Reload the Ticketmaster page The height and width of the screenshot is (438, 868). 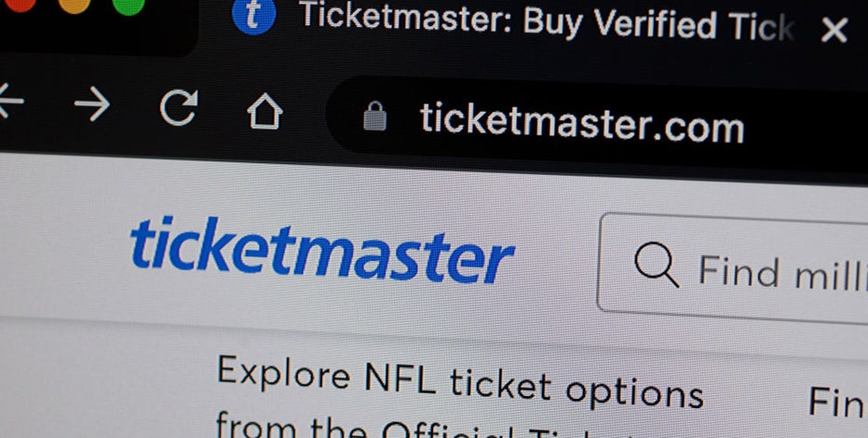(178, 107)
